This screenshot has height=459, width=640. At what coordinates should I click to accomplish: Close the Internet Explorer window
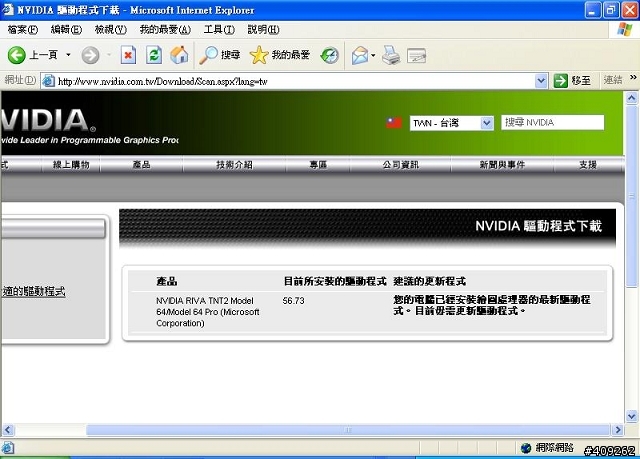[x=630, y=10]
